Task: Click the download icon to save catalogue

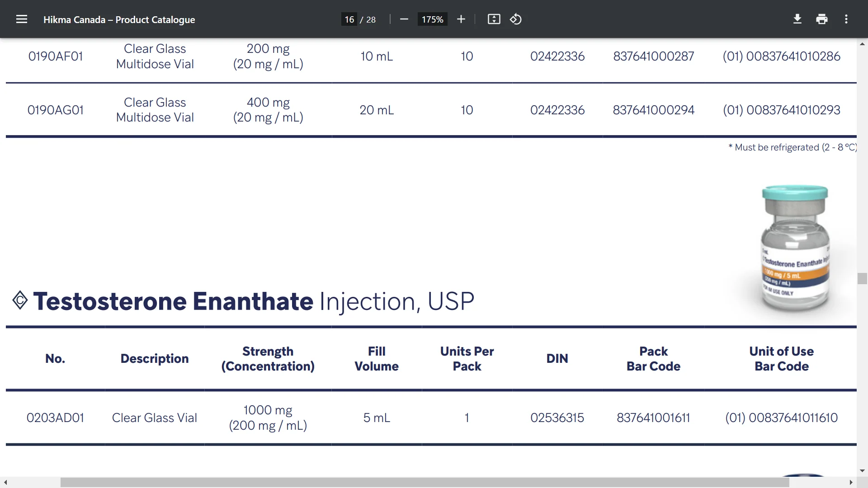Action: pos(797,20)
